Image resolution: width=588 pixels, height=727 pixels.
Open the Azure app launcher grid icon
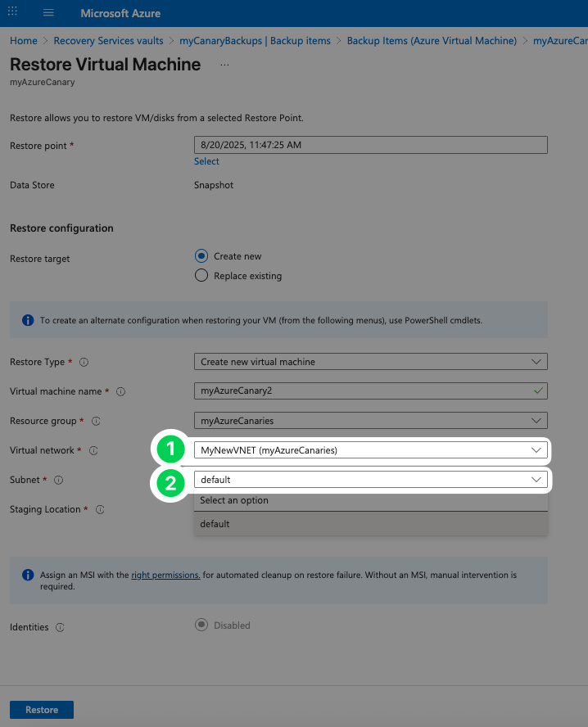pyautogui.click(x=12, y=11)
